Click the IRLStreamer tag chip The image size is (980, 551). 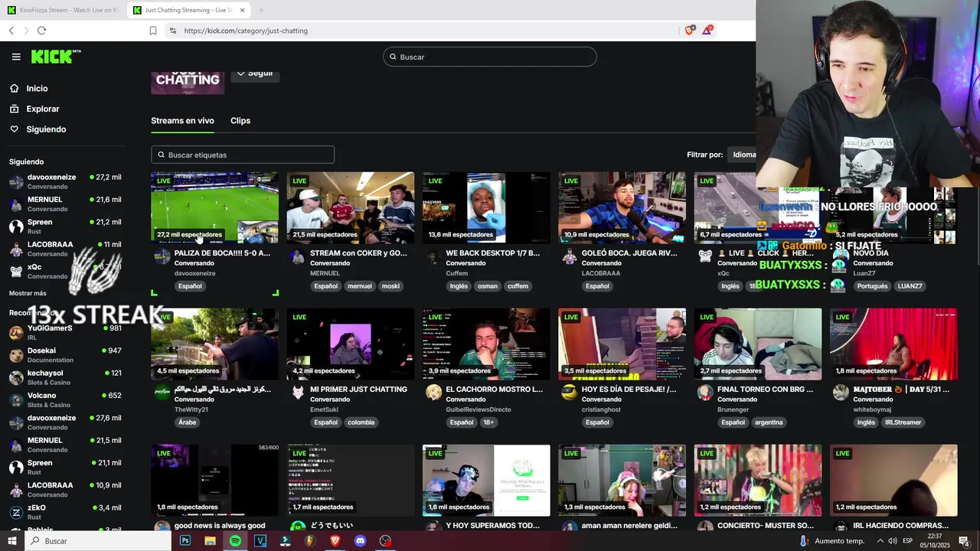pos(903,422)
